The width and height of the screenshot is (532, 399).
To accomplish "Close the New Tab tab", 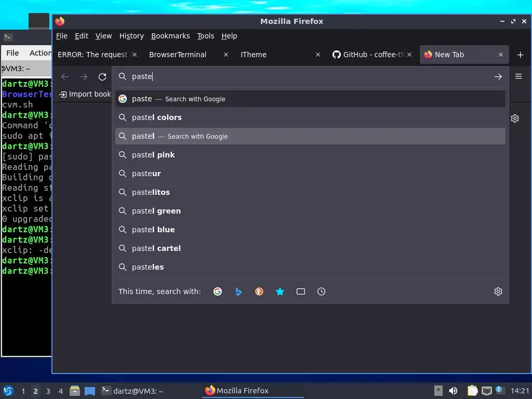I will (x=500, y=55).
